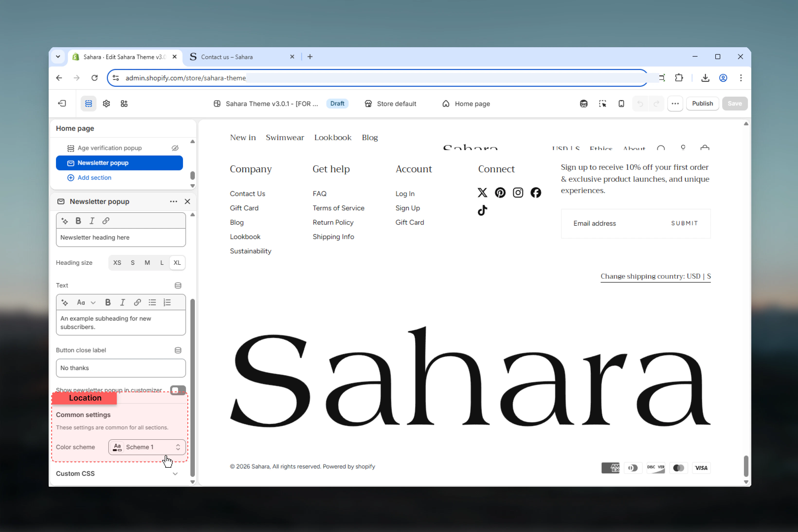Set heading size to XL

[x=177, y=263]
